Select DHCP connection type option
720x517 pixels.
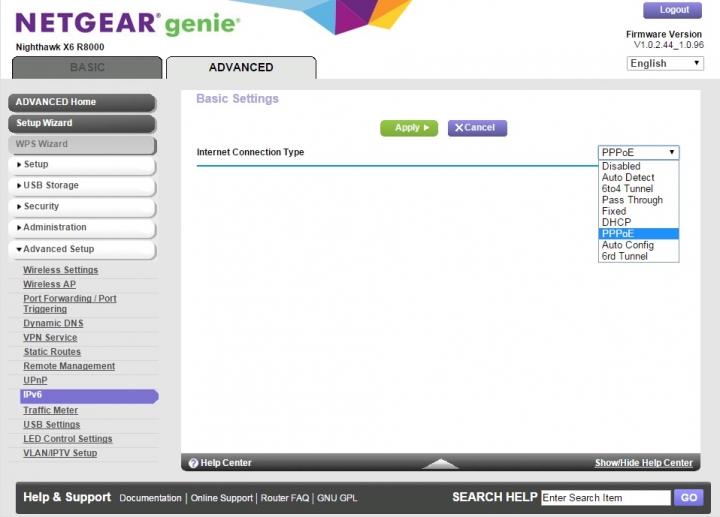tap(638, 222)
